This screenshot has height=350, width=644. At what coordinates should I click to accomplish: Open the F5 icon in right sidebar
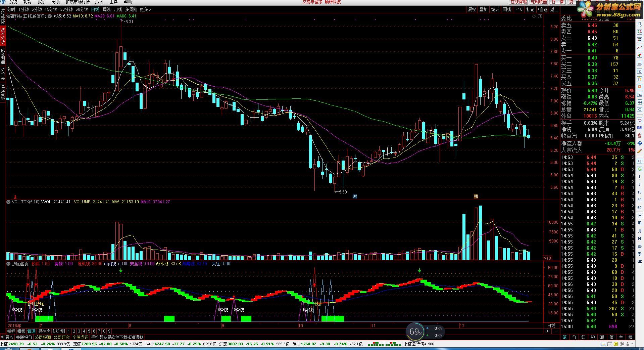click(x=640, y=162)
